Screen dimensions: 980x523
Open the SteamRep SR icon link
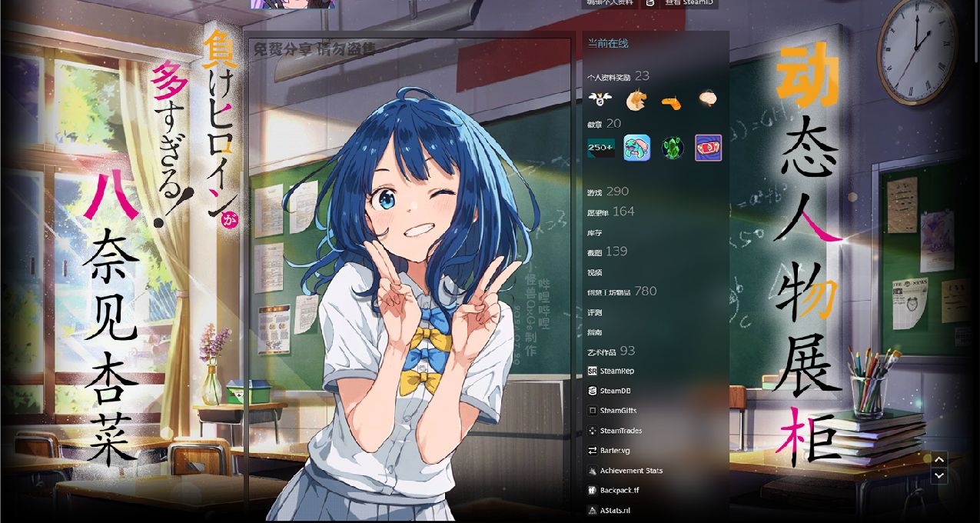click(x=593, y=371)
